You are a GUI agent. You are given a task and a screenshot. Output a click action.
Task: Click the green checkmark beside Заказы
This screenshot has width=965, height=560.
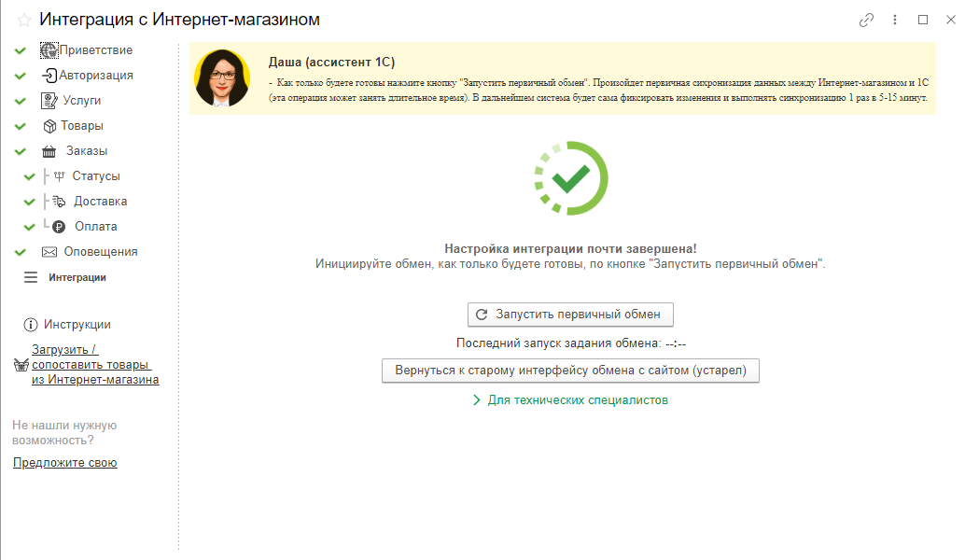tap(21, 151)
